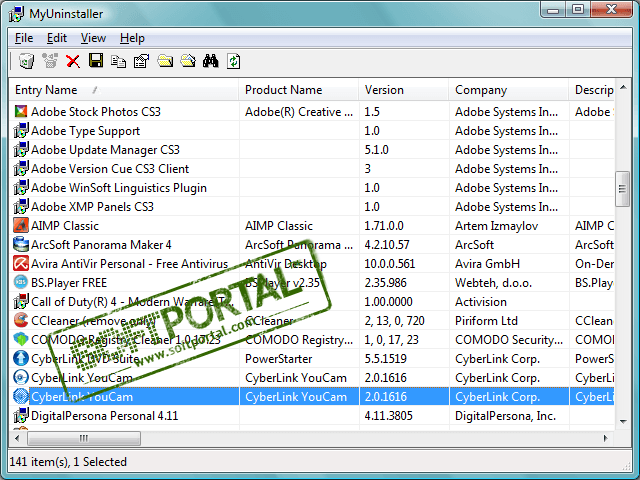Click the DigitalPersona Personal row icon
This screenshot has height=480, width=640.
(x=21, y=416)
